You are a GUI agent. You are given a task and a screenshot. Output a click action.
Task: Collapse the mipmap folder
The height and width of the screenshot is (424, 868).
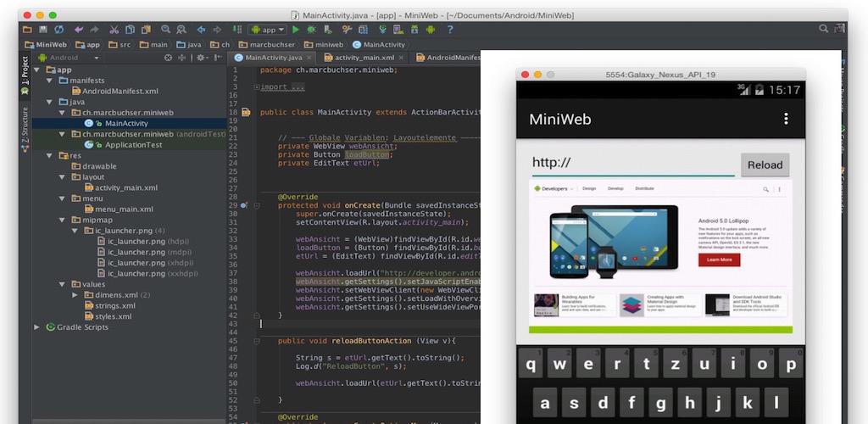point(63,220)
